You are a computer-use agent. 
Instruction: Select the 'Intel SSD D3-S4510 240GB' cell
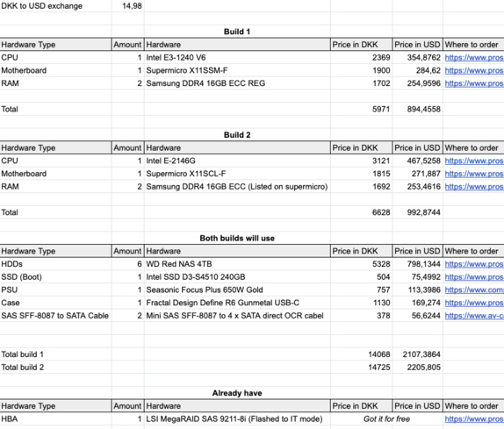[x=237, y=277]
